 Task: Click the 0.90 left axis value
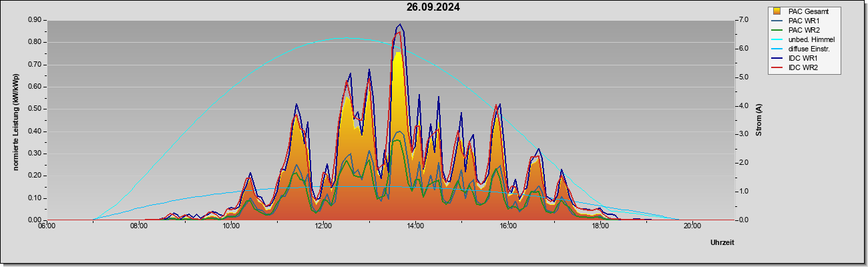pyautogui.click(x=35, y=20)
